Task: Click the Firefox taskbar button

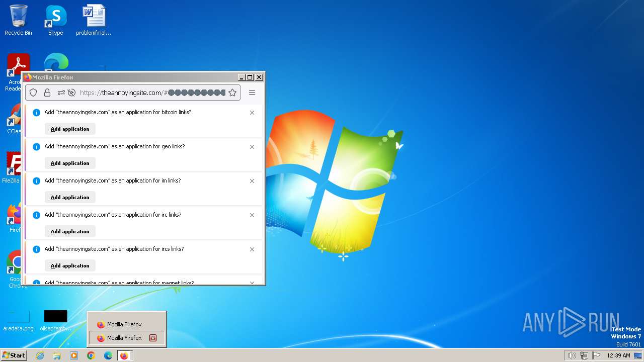Action: point(124,355)
